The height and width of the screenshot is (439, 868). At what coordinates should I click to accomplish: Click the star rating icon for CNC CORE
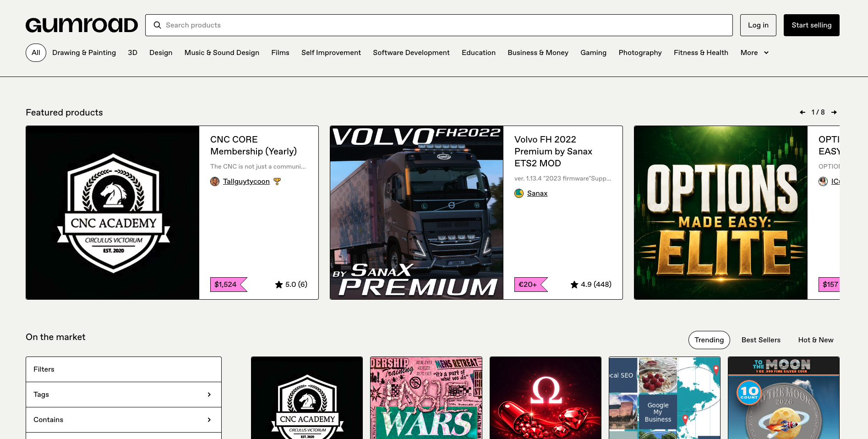click(x=279, y=285)
